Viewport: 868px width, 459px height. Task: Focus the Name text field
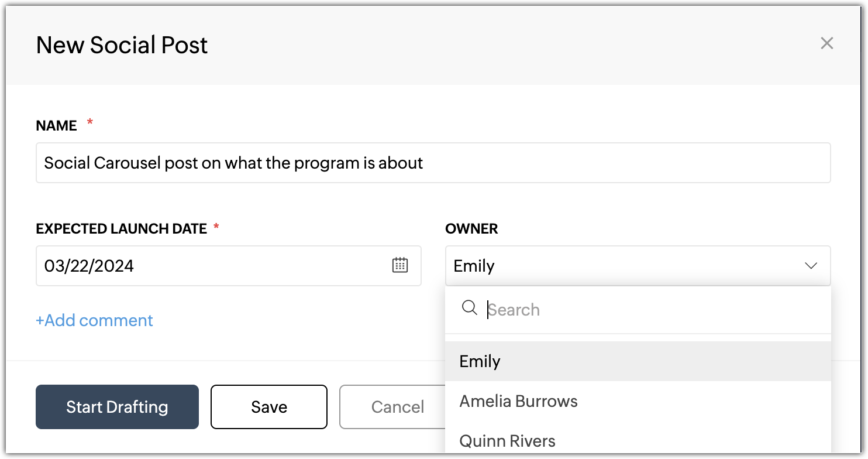433,163
